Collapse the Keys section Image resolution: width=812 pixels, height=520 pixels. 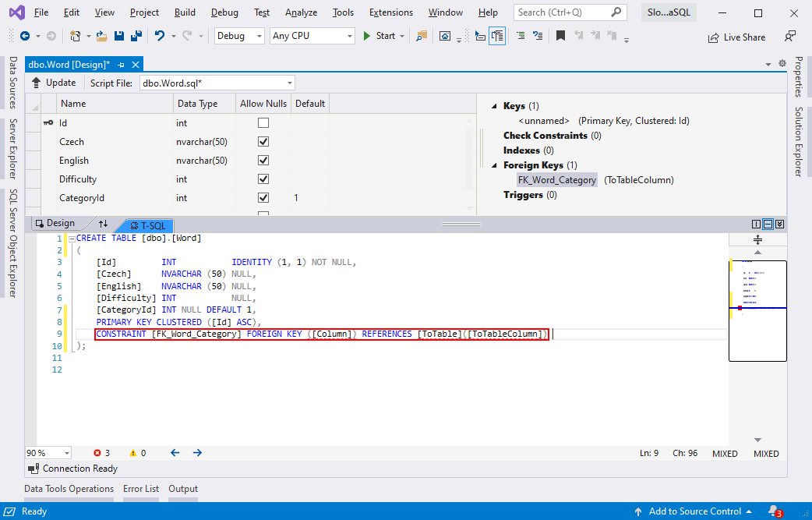coord(495,106)
